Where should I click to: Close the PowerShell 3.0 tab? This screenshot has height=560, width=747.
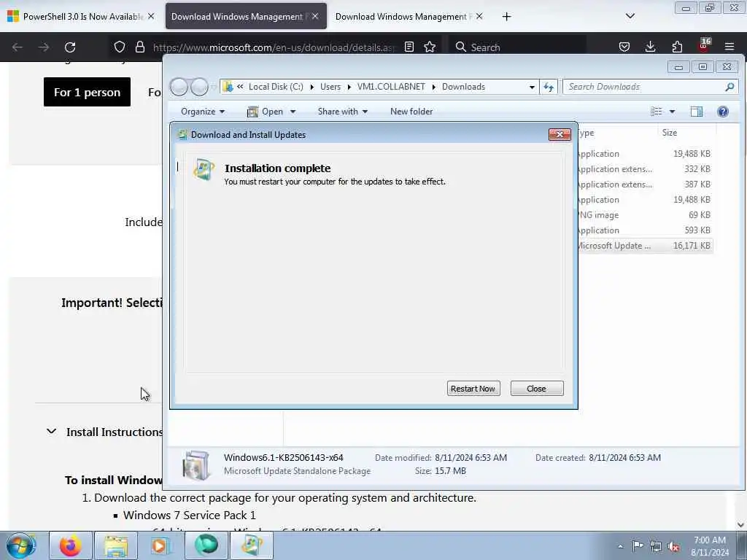pos(151,16)
